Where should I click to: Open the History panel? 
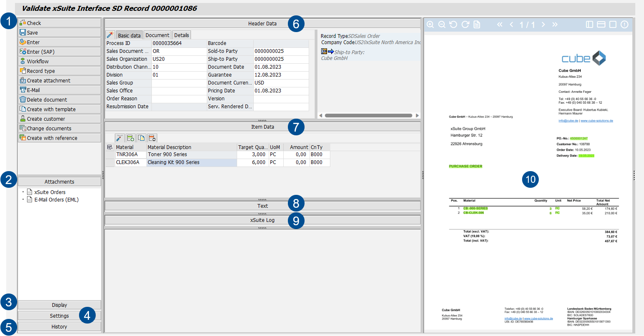(59, 327)
